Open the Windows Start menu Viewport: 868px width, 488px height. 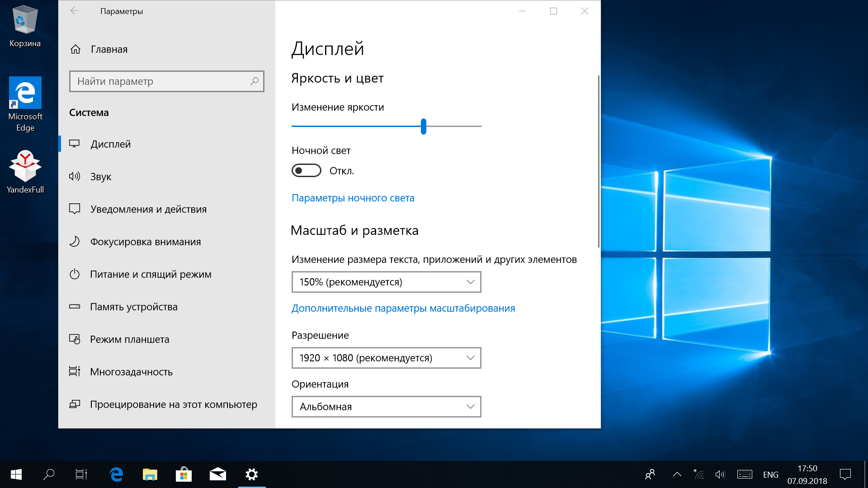click(x=16, y=474)
